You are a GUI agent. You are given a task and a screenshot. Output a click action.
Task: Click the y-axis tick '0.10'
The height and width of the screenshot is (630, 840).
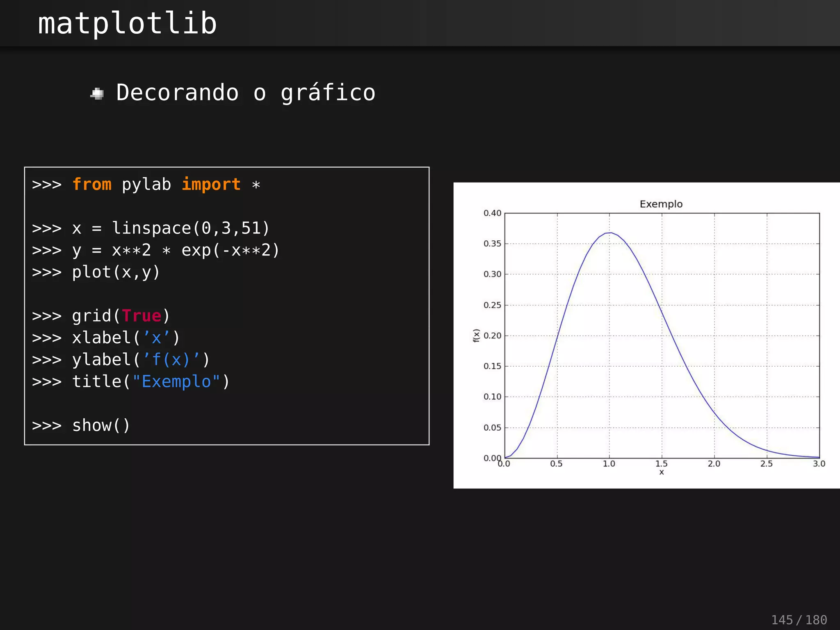point(493,397)
